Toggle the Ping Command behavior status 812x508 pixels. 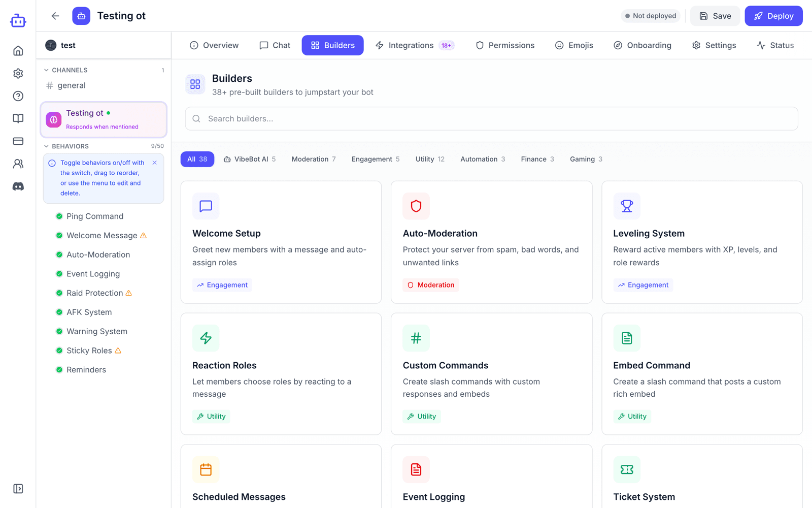(x=59, y=216)
